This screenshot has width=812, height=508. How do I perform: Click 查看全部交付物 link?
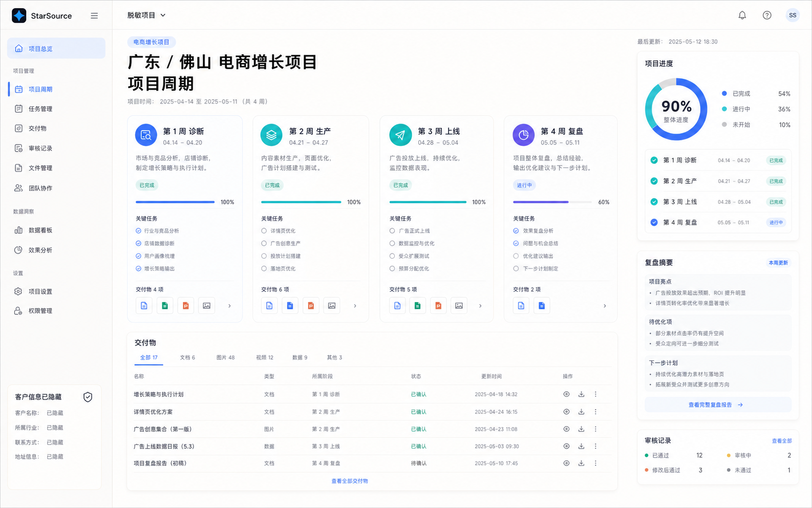(x=350, y=481)
